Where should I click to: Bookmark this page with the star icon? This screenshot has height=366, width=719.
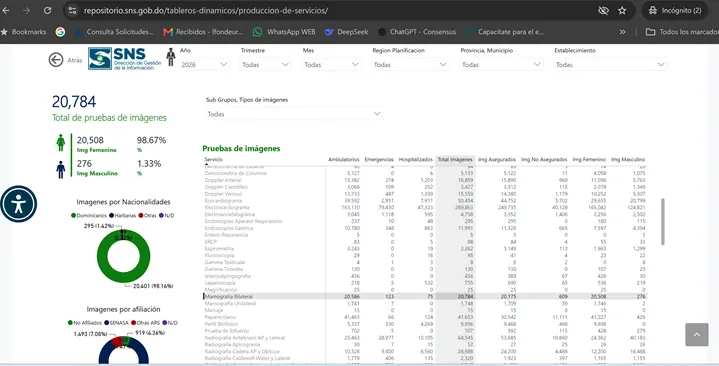[x=622, y=11]
